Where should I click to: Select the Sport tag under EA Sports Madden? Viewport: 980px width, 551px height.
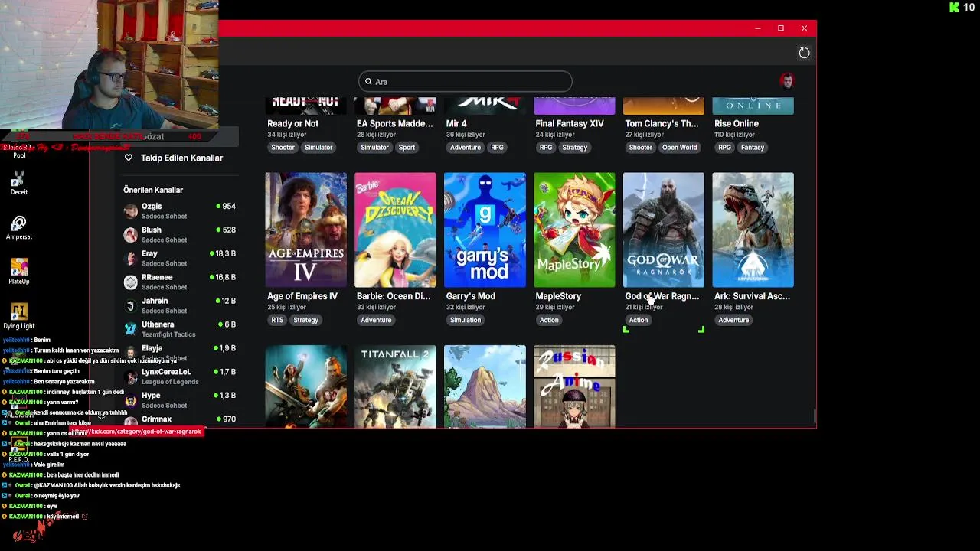pos(407,147)
